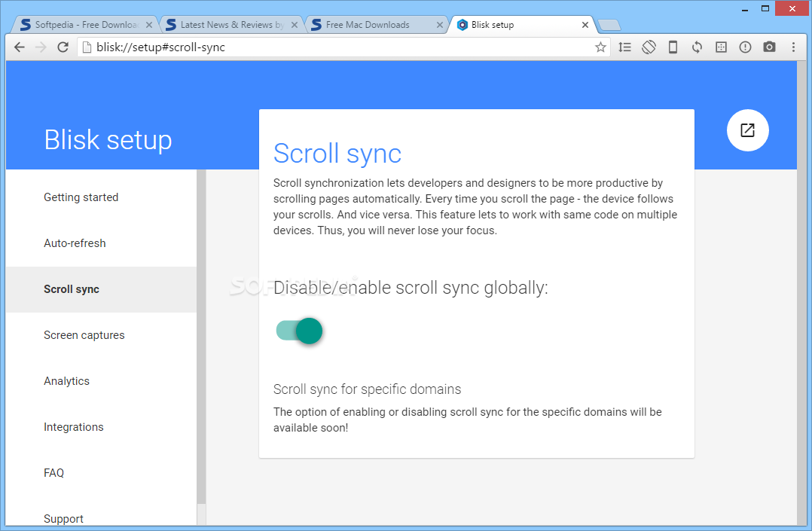Open Getting started section
Image resolution: width=812 pixels, height=531 pixels.
tap(101, 197)
